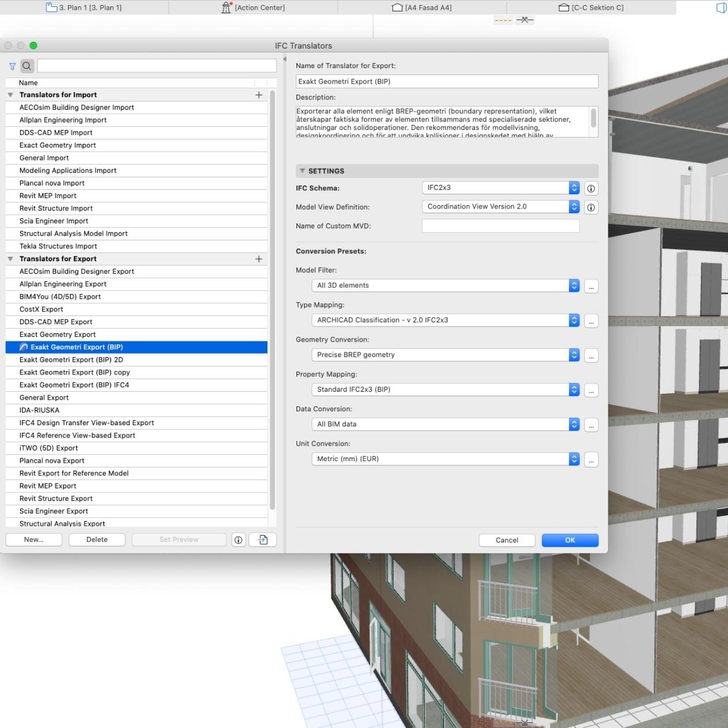728x728 pixels.
Task: Open the IFC Schema dropdown
Action: pyautogui.click(x=500, y=188)
